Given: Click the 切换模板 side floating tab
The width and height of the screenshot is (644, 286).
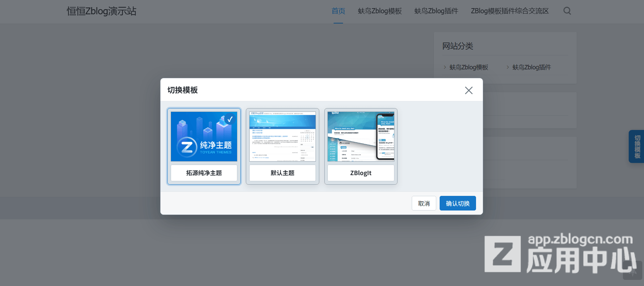Looking at the screenshot, I should click(637, 147).
